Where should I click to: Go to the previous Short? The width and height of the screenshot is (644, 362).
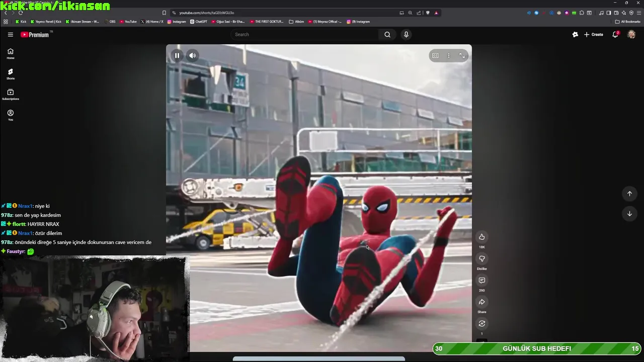coord(629,194)
